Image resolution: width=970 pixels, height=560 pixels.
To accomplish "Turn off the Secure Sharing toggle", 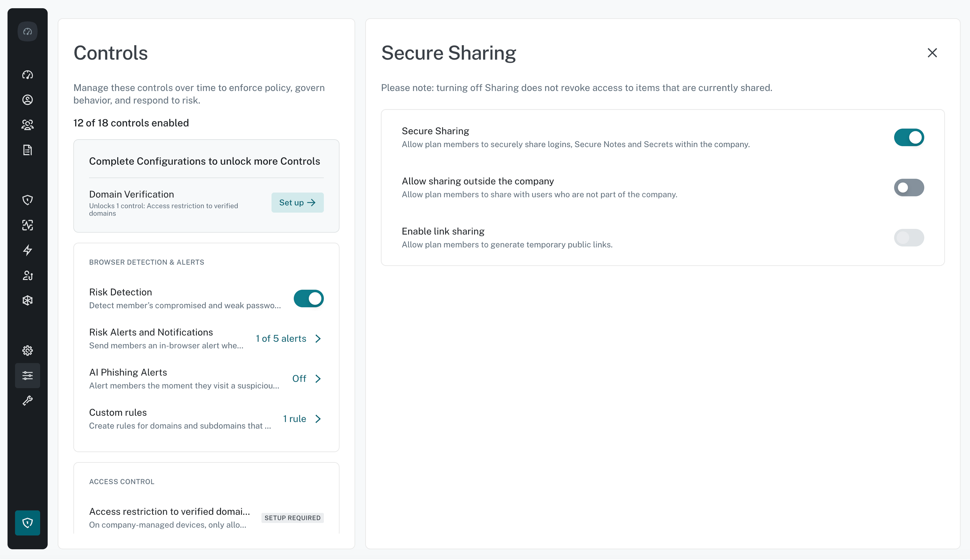I will [x=909, y=137].
